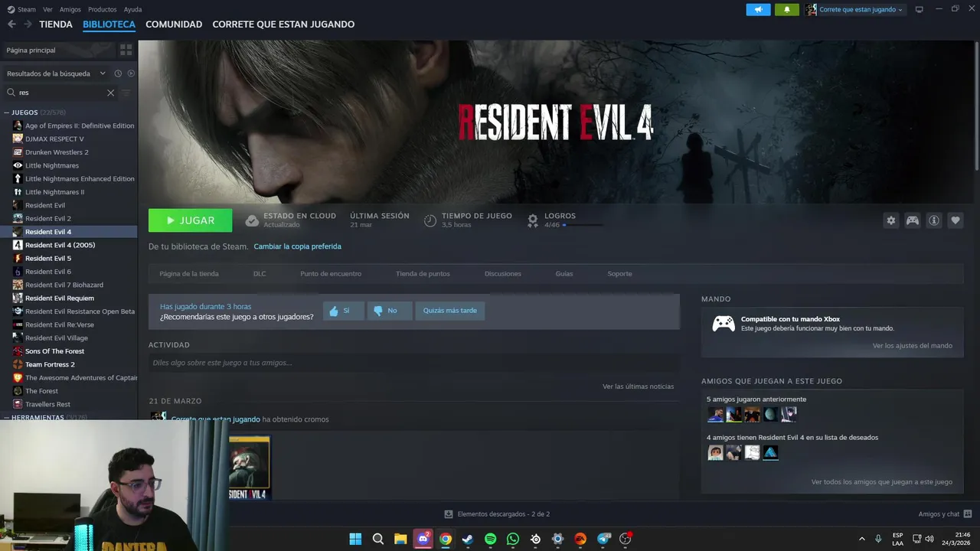Open Página de la tienda tab
The height and width of the screenshot is (551, 980).
189,273
